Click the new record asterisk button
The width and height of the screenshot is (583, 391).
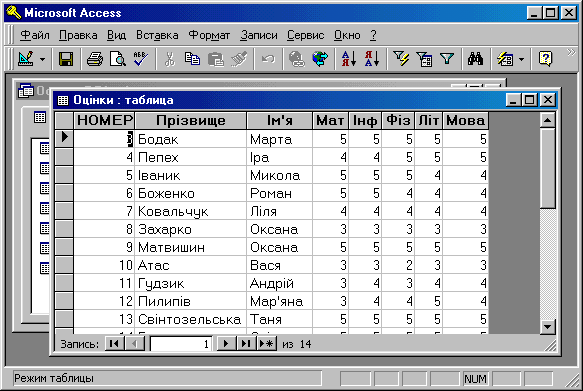[x=267, y=344]
